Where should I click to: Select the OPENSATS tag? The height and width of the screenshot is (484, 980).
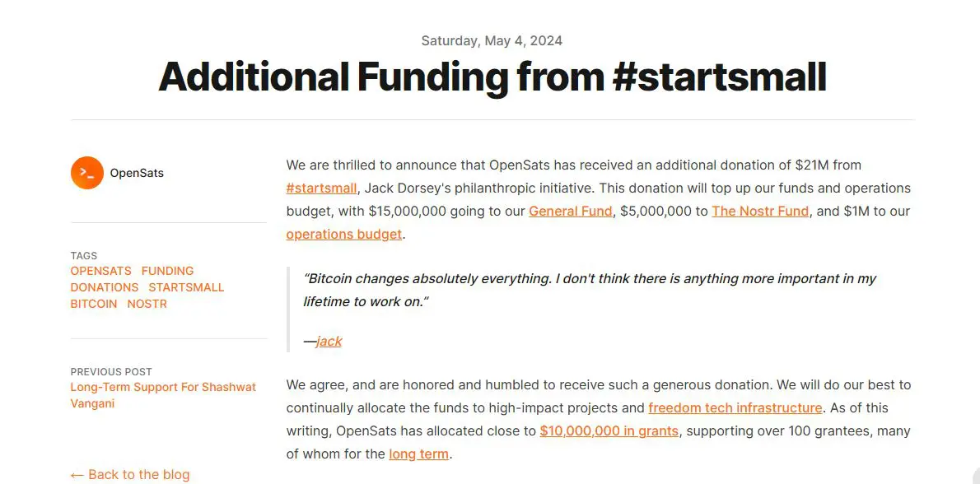[x=101, y=271]
